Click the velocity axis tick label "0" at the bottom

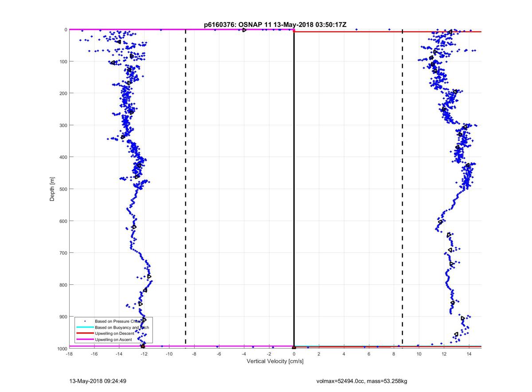click(x=294, y=354)
